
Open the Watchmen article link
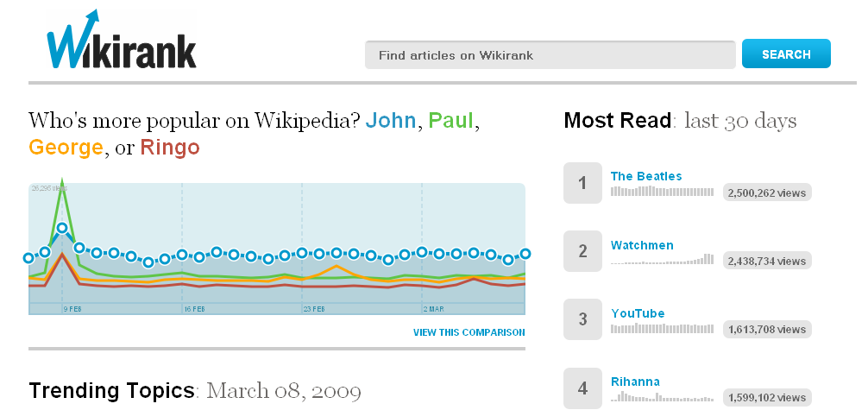[642, 245]
